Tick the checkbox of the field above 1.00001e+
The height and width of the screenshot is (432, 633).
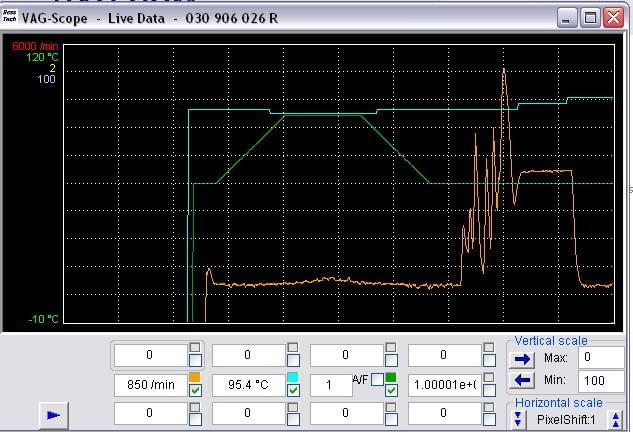point(489,360)
